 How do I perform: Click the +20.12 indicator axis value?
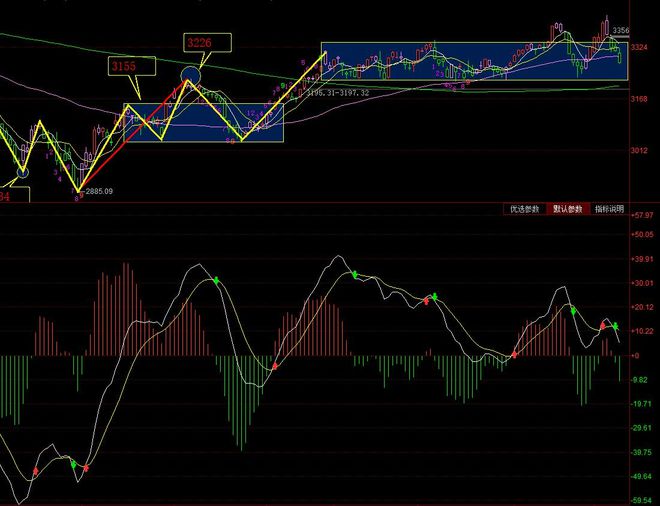coord(642,307)
